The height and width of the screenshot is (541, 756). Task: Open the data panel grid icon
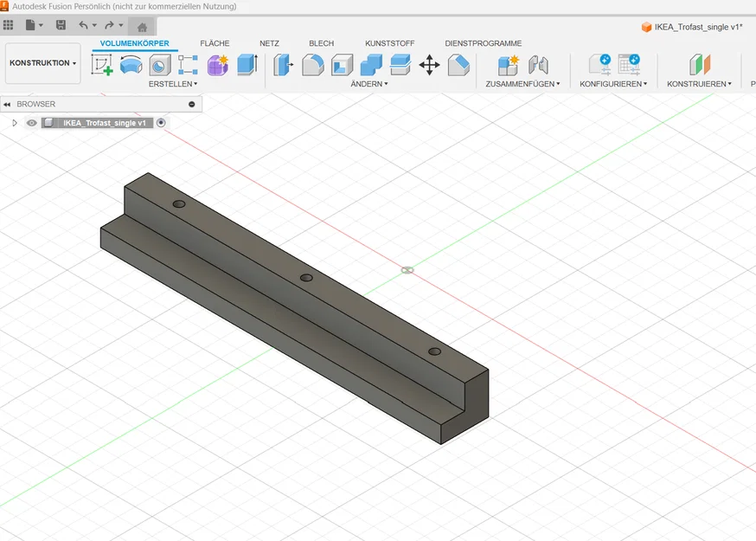[8, 25]
